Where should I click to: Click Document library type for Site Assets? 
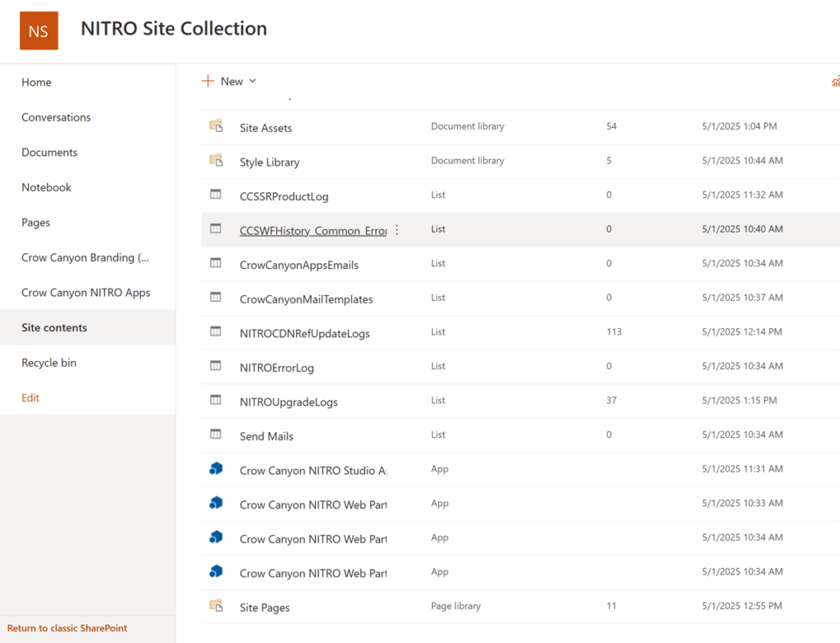[468, 126]
